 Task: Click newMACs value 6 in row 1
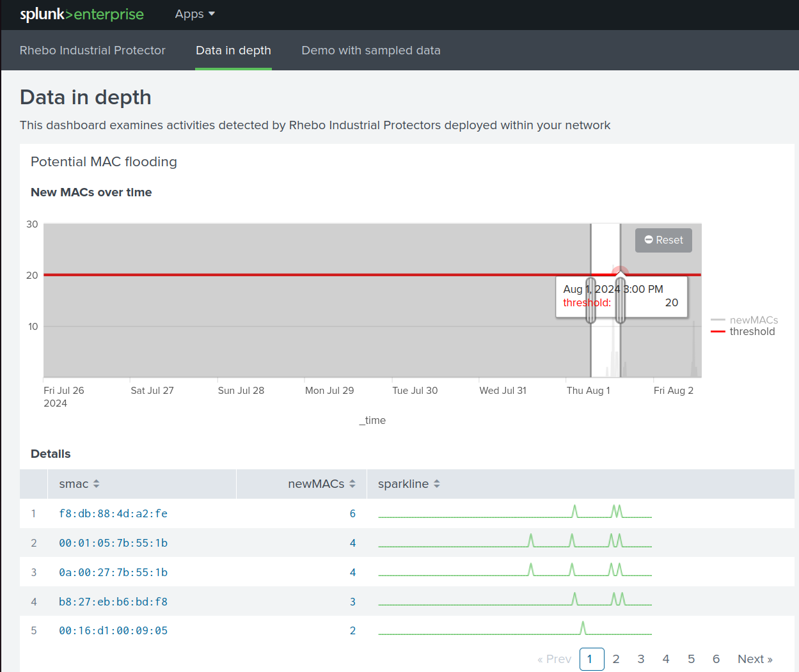click(x=352, y=513)
